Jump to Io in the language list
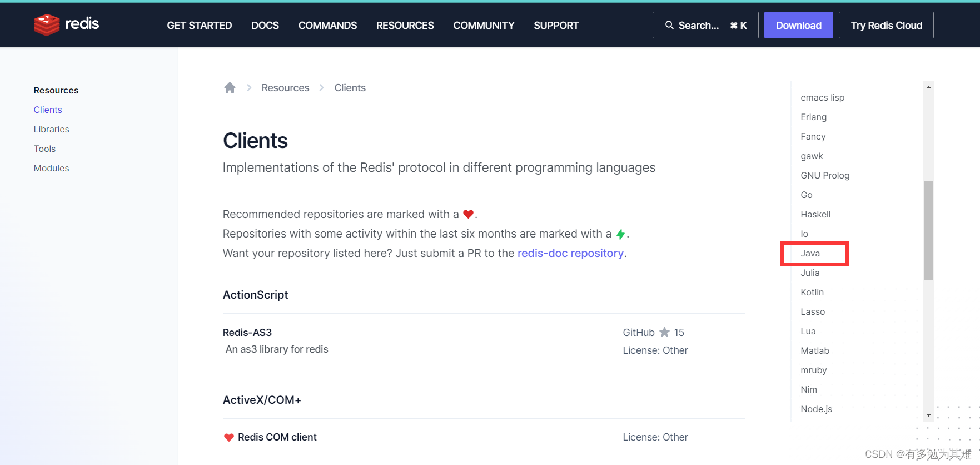The width and height of the screenshot is (980, 465). tap(804, 234)
